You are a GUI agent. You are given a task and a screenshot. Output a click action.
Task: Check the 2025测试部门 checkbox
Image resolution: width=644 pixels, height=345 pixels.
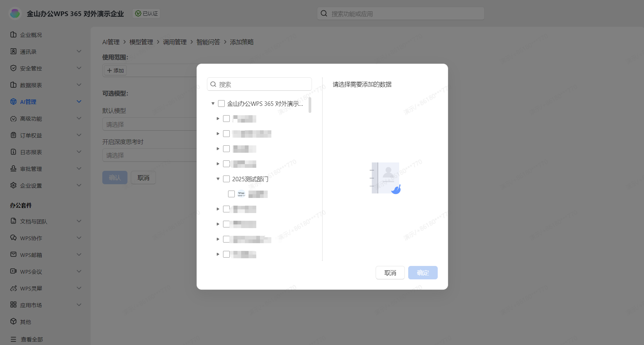(x=226, y=179)
